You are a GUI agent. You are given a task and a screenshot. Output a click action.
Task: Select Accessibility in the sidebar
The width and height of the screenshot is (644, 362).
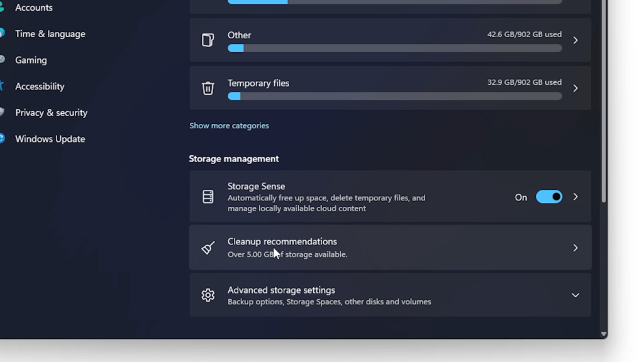point(40,86)
